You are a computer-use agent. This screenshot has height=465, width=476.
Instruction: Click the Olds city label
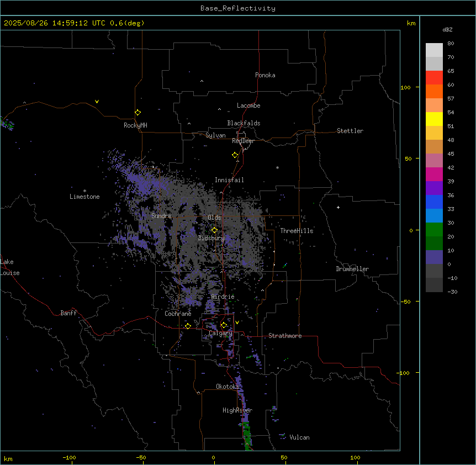pos(214,218)
